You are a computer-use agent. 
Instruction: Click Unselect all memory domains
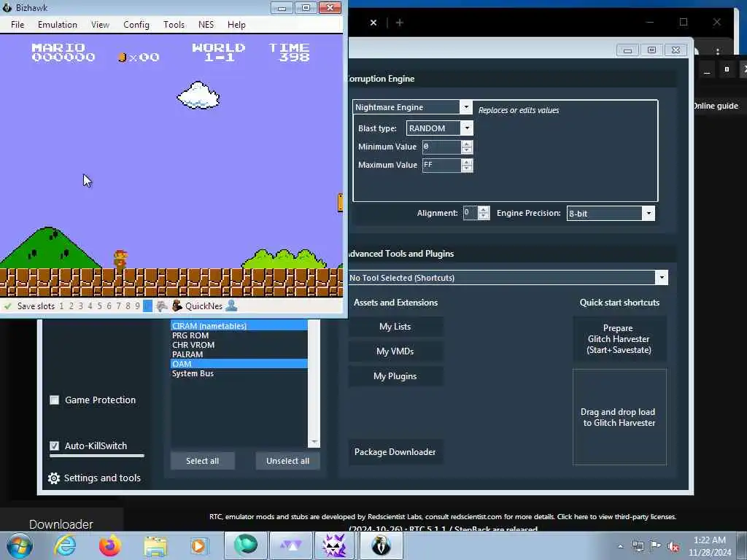(287, 461)
